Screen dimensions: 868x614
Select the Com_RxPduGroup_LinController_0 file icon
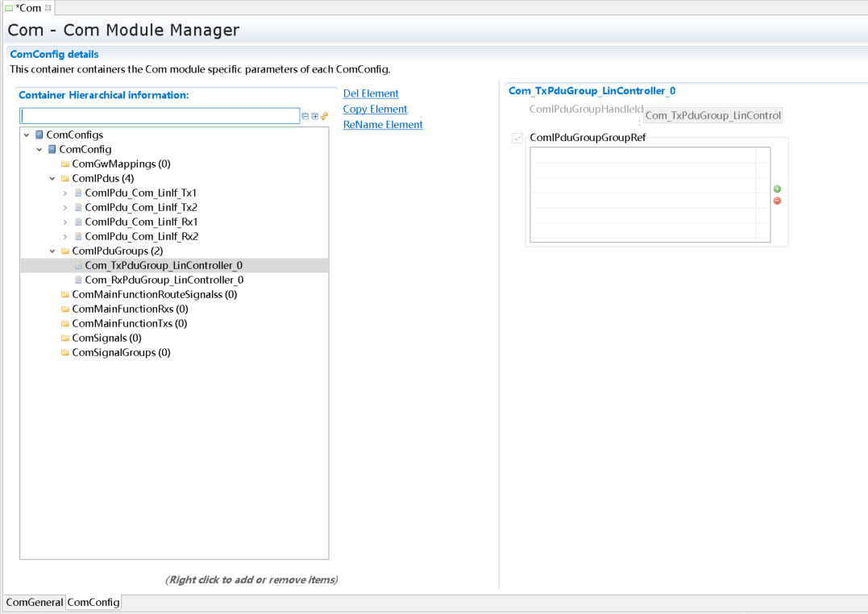[x=78, y=280]
